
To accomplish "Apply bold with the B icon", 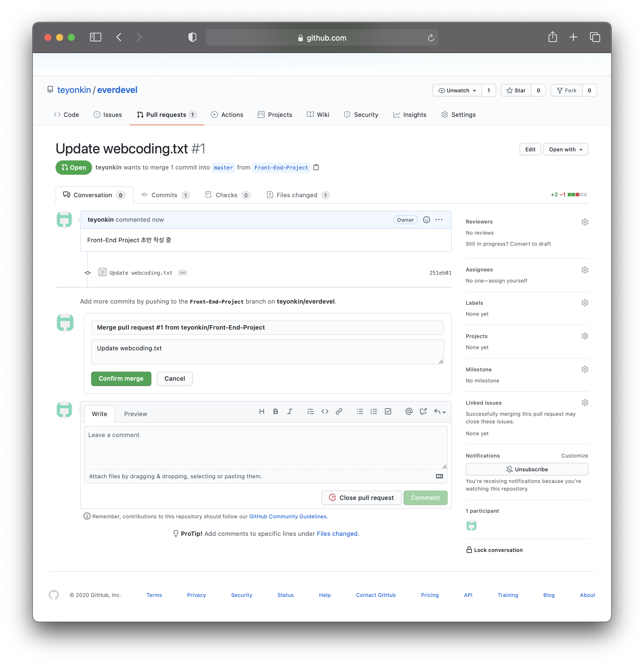I will click(x=276, y=411).
